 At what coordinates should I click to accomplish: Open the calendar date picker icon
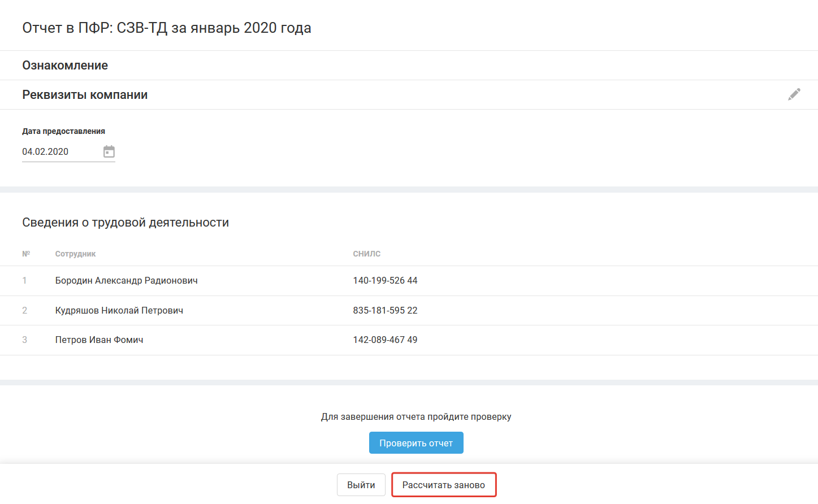pyautogui.click(x=109, y=151)
